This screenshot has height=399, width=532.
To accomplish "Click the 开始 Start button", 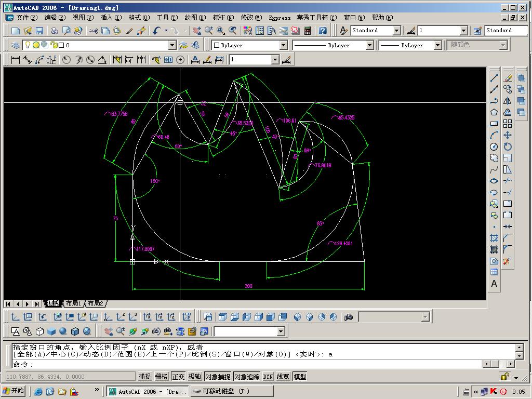I will (14, 391).
